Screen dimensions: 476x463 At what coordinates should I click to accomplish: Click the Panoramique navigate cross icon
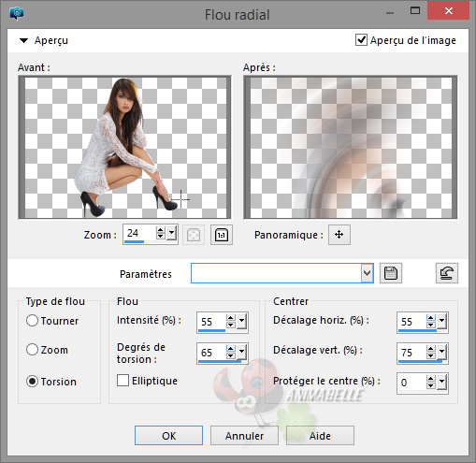pos(339,235)
